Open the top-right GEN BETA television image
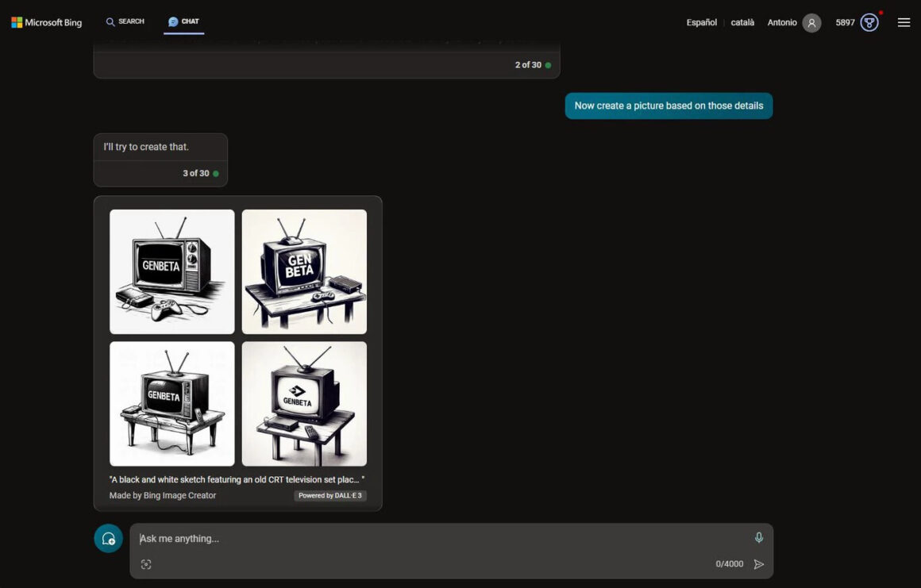The width and height of the screenshot is (921, 588). 304,271
